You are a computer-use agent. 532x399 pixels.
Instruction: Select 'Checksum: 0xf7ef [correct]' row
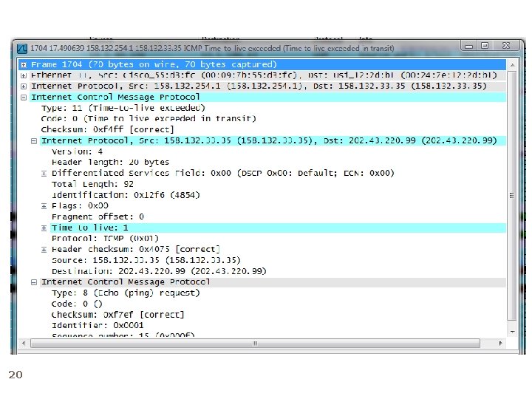coord(117,315)
